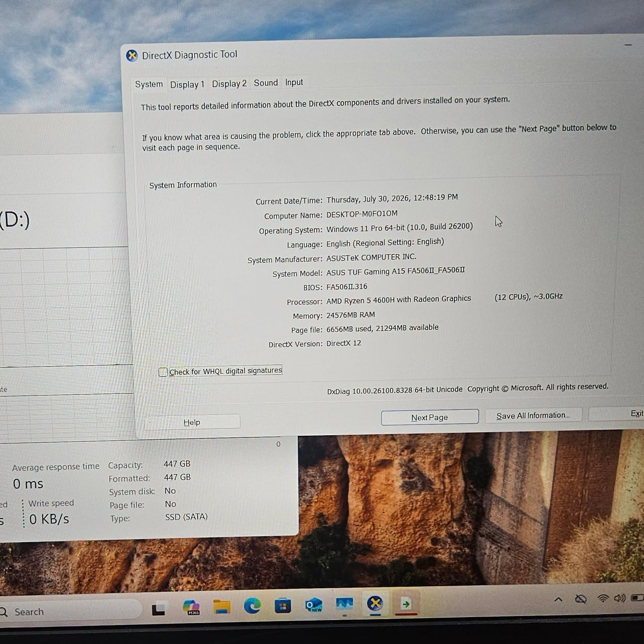This screenshot has height=644, width=644.
Task: Switch to the System tab
Action: 149,84
